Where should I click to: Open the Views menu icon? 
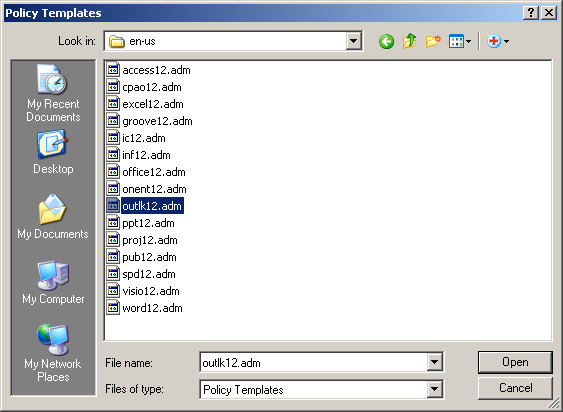[460, 41]
